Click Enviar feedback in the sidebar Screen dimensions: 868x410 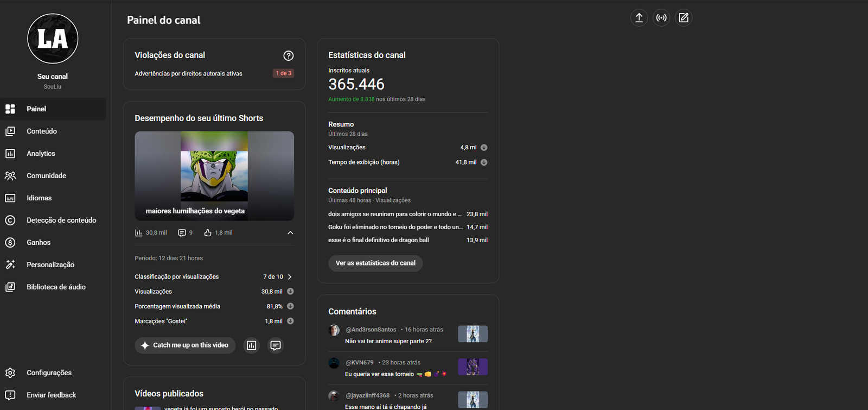coord(53,395)
